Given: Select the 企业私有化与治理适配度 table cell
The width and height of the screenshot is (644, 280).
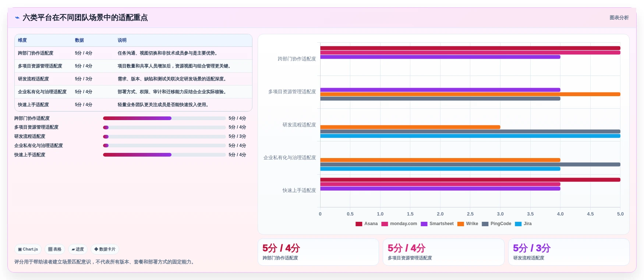Looking at the screenshot, I should coord(42,92).
